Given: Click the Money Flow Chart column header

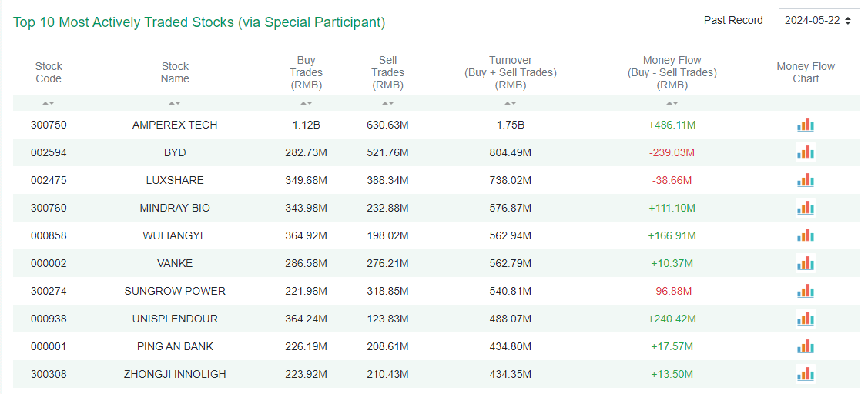Looking at the screenshot, I should coord(806,72).
